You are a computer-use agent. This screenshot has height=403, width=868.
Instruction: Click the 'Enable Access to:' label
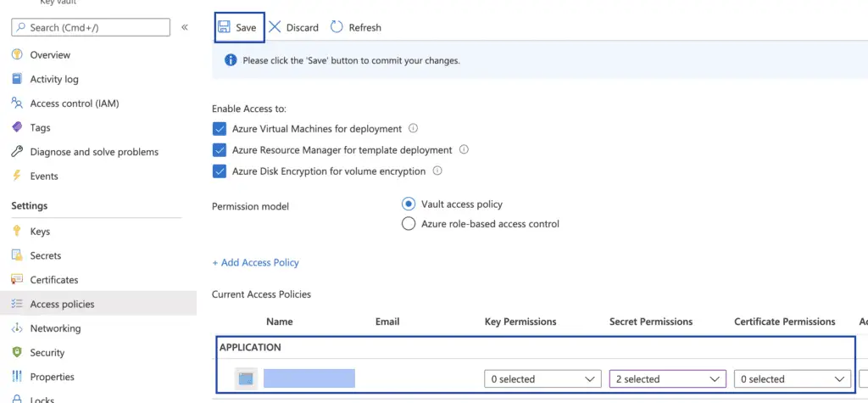click(x=249, y=109)
